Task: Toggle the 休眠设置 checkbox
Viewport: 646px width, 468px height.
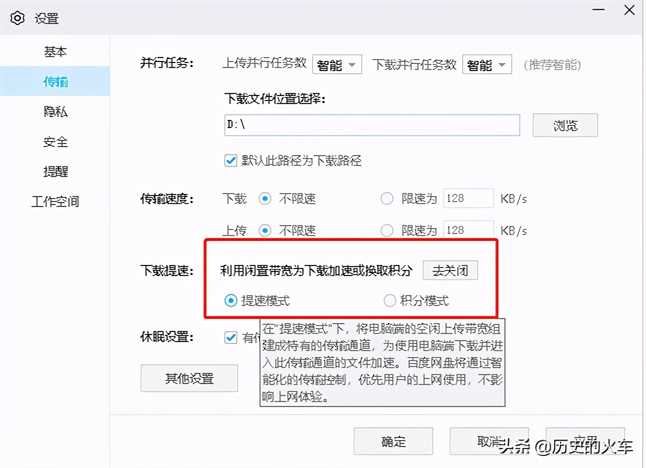Action: point(232,337)
